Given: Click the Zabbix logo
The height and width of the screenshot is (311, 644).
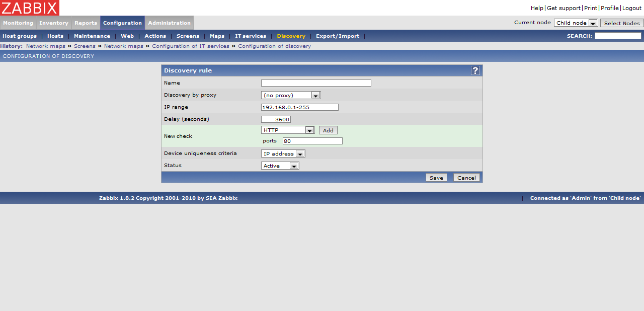Looking at the screenshot, I should [x=30, y=8].
